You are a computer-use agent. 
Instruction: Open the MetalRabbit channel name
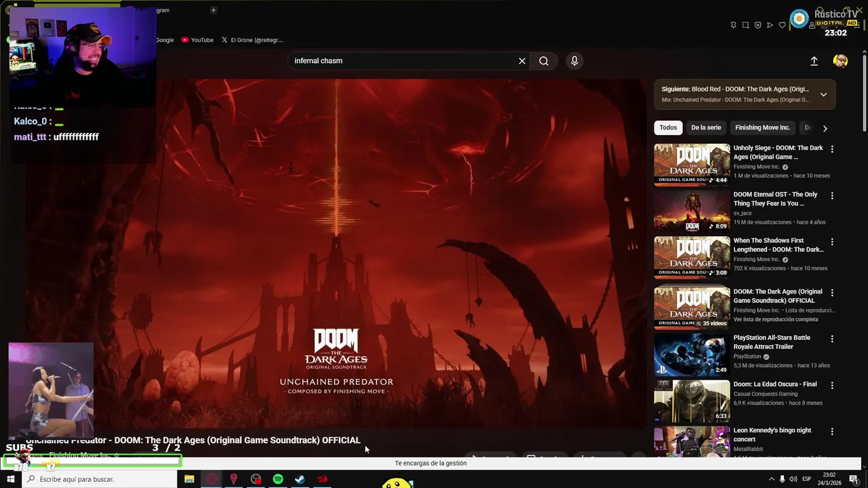pyautogui.click(x=749, y=449)
